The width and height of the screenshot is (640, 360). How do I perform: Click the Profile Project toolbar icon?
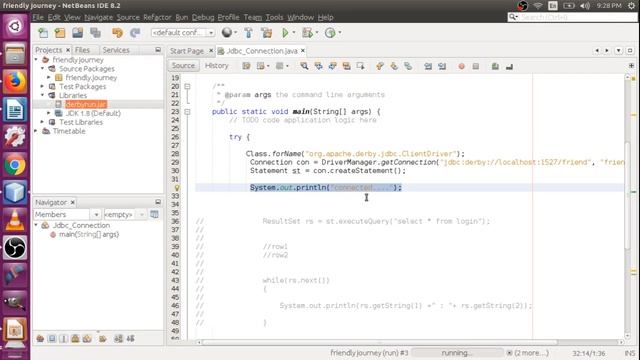pos(330,33)
